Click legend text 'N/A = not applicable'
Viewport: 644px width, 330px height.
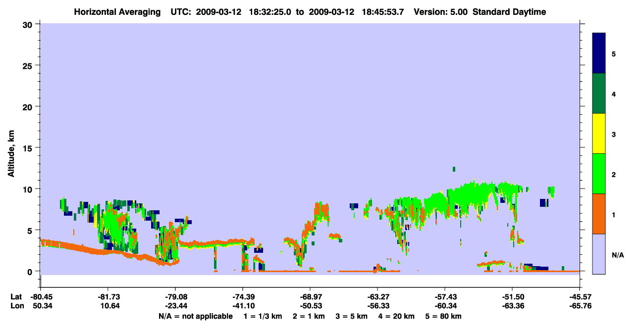(195, 316)
